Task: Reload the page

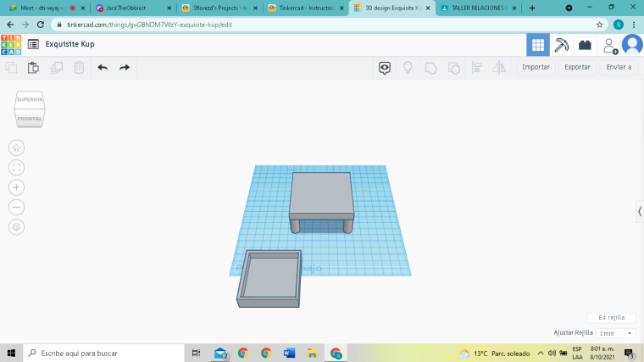Action: (41, 25)
